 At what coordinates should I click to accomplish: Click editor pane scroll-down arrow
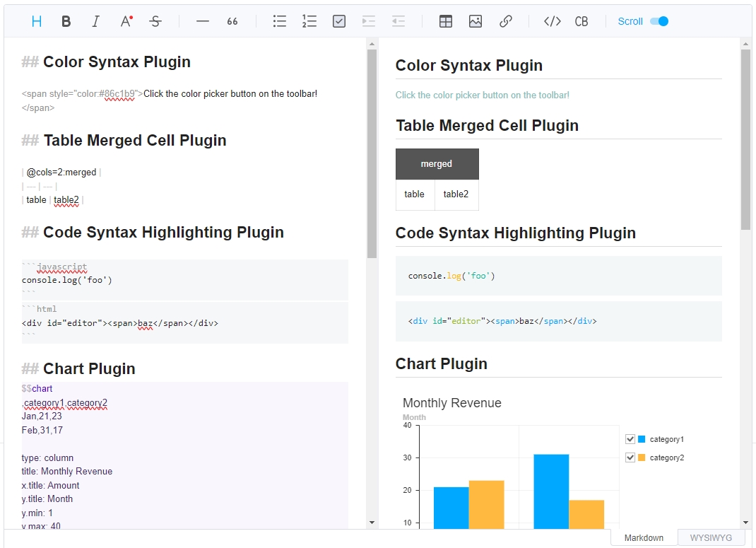coord(372,523)
